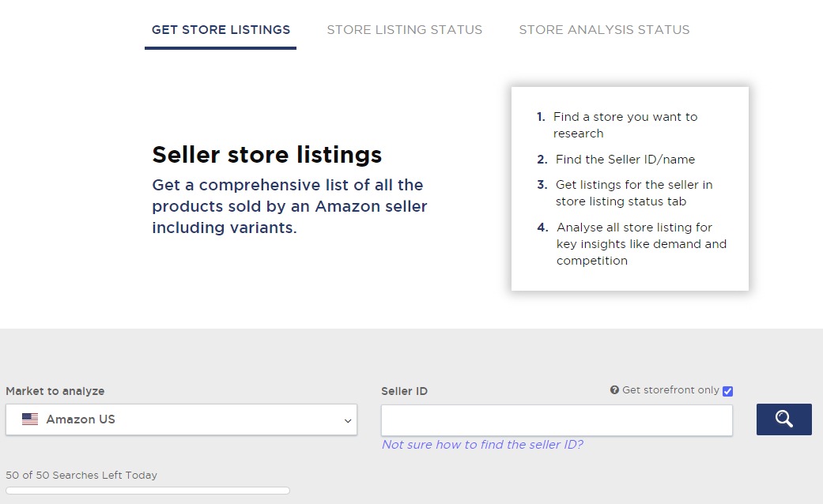Select the magnifying glass to search the seller

point(783,419)
